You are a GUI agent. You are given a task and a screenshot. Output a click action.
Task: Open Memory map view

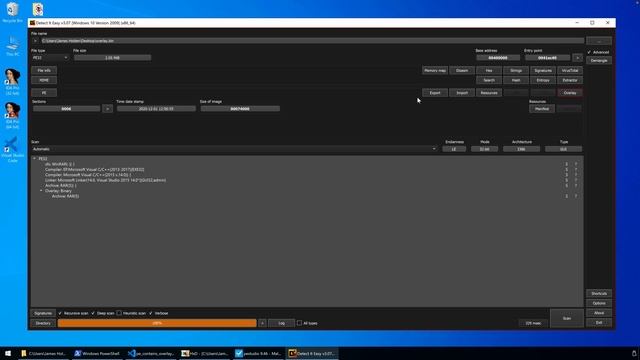[435, 71]
